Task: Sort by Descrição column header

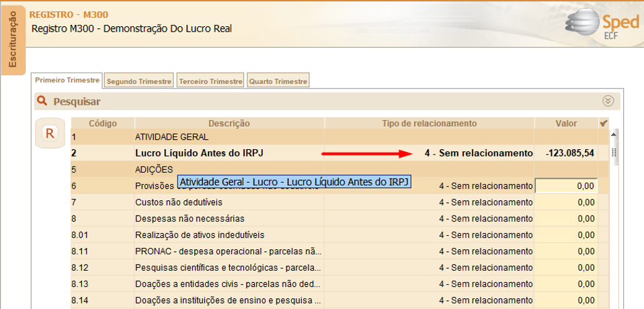Action: point(229,123)
